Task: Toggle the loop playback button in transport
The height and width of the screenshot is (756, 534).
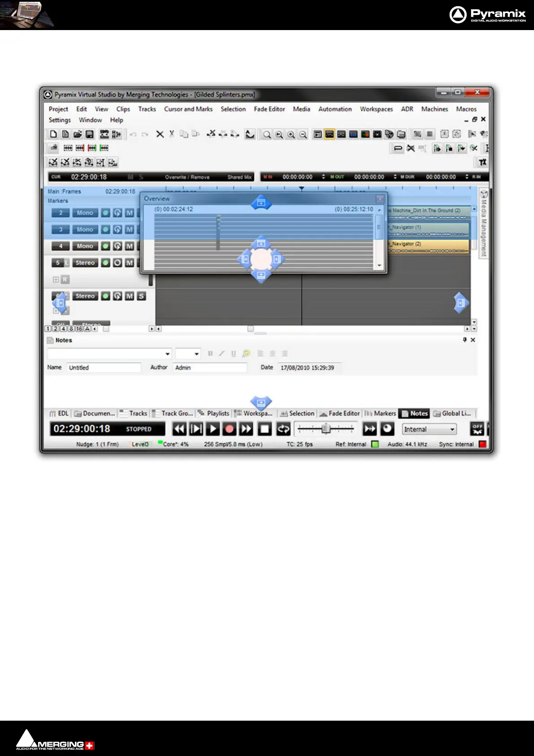Action: click(x=283, y=429)
